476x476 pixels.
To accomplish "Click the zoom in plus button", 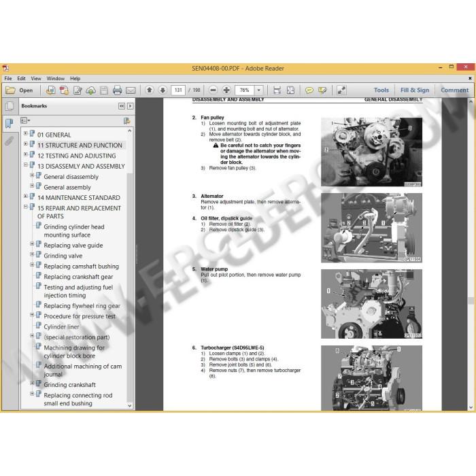I will coord(226,90).
